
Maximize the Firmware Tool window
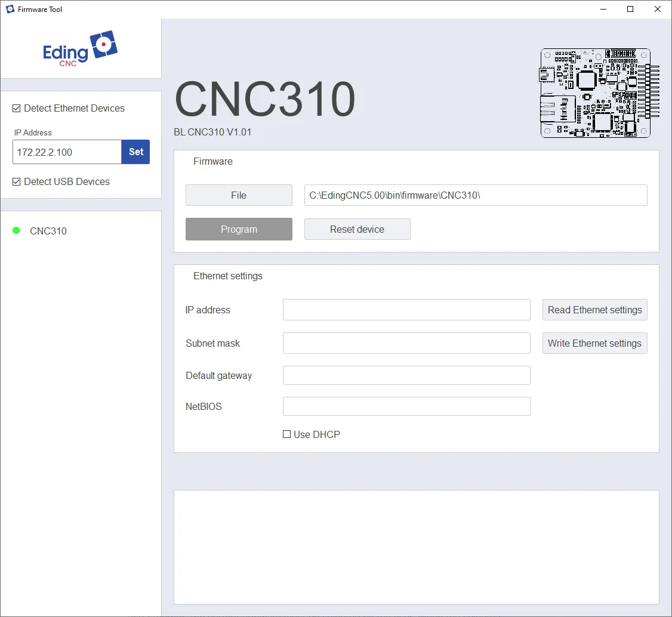pyautogui.click(x=630, y=9)
